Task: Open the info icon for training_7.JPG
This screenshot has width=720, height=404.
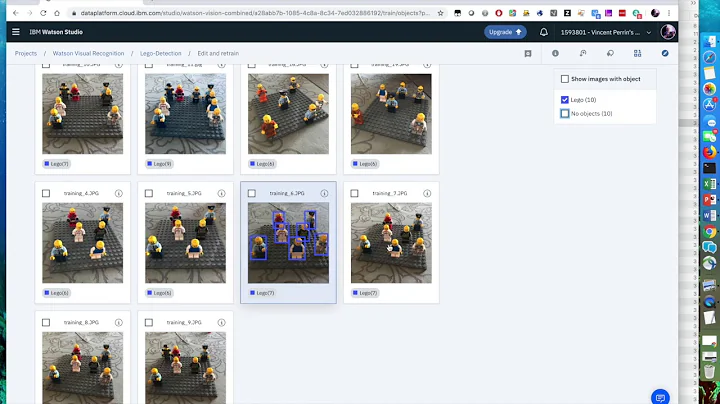Action: tap(427, 193)
